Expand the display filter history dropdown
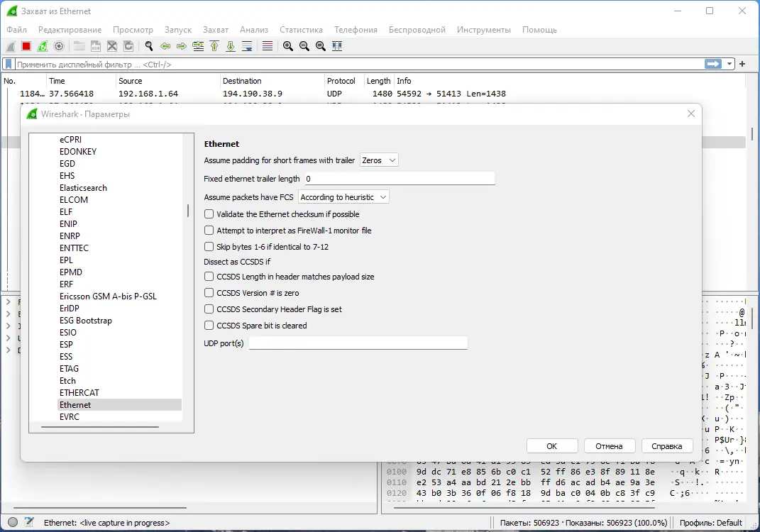Screen dimensions: 760x532 (x=729, y=64)
